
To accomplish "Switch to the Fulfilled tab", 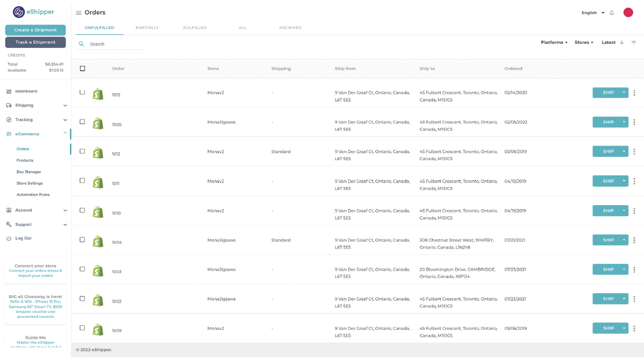I will point(195,28).
